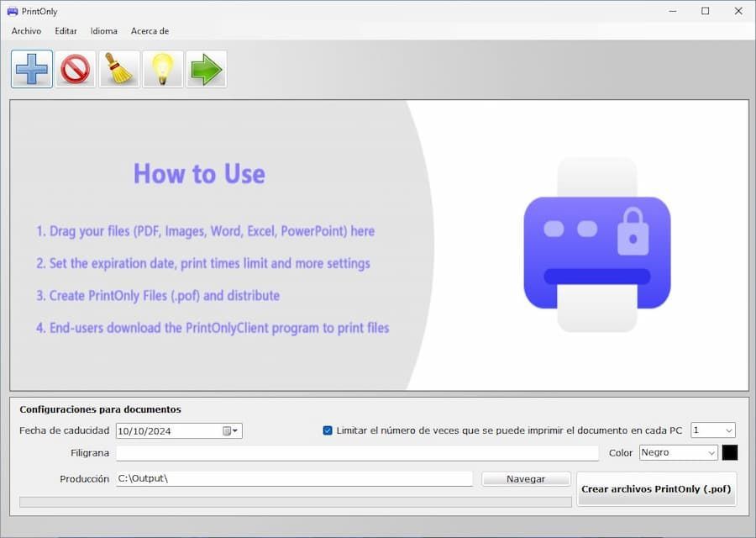
Task: Click the broom Clear list icon
Action: (119, 69)
